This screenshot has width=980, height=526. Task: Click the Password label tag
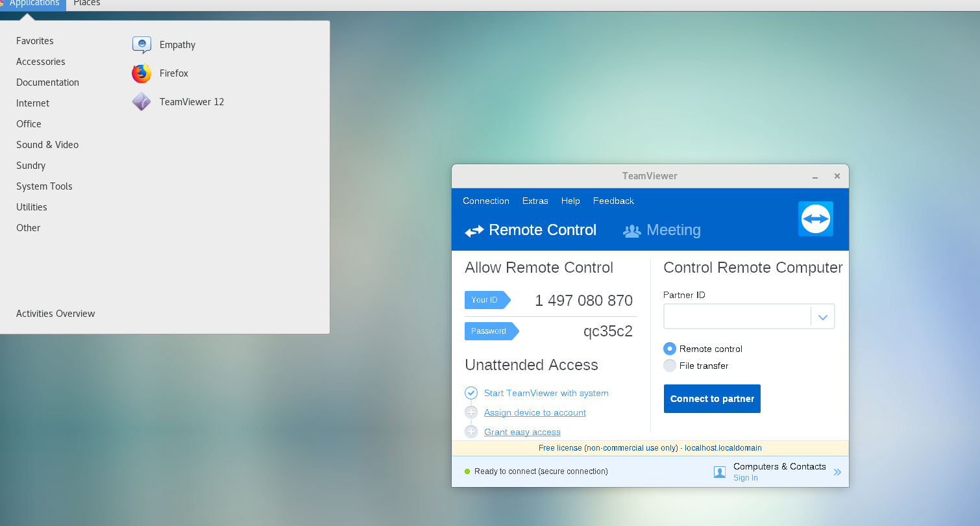491,331
